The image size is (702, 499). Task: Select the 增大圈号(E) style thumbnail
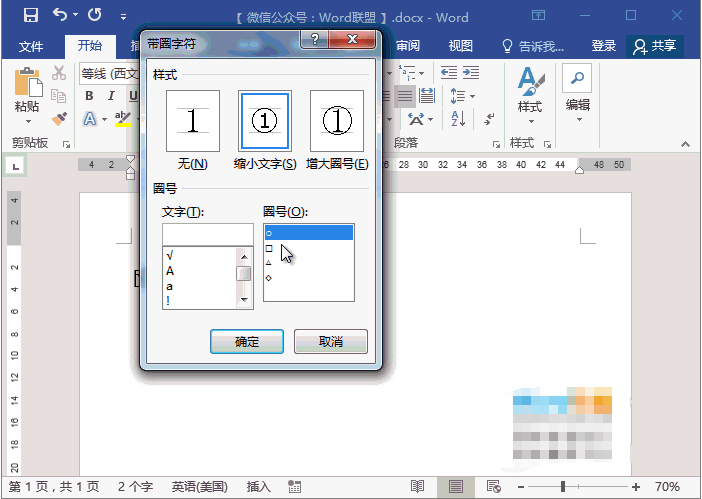click(337, 121)
